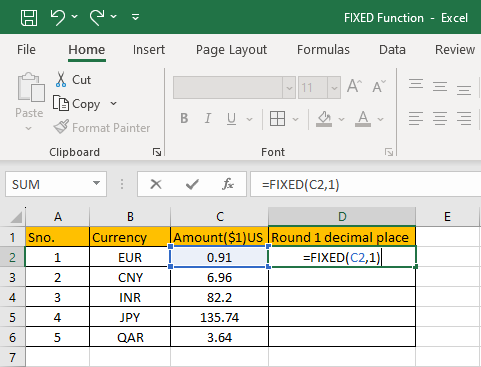Apply the font color A

(363, 119)
